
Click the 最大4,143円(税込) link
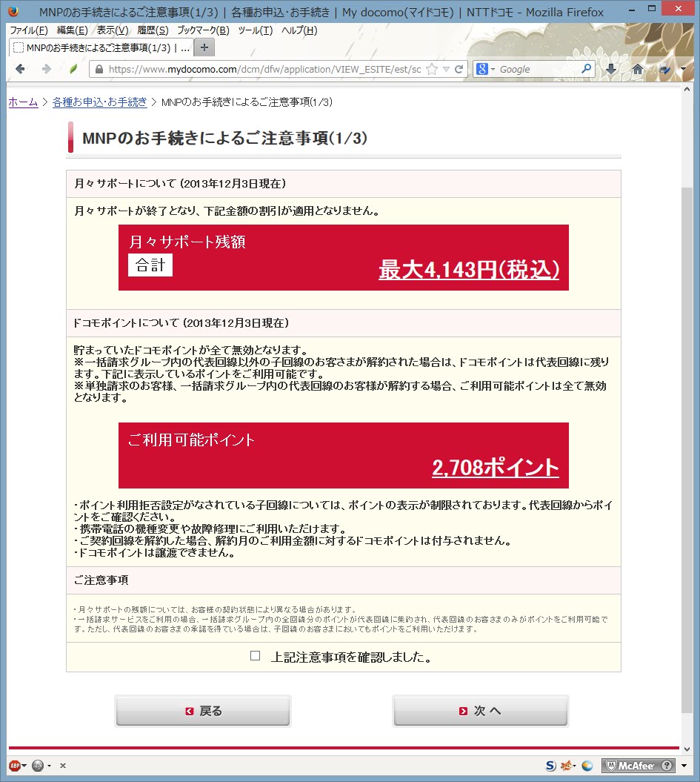(469, 269)
